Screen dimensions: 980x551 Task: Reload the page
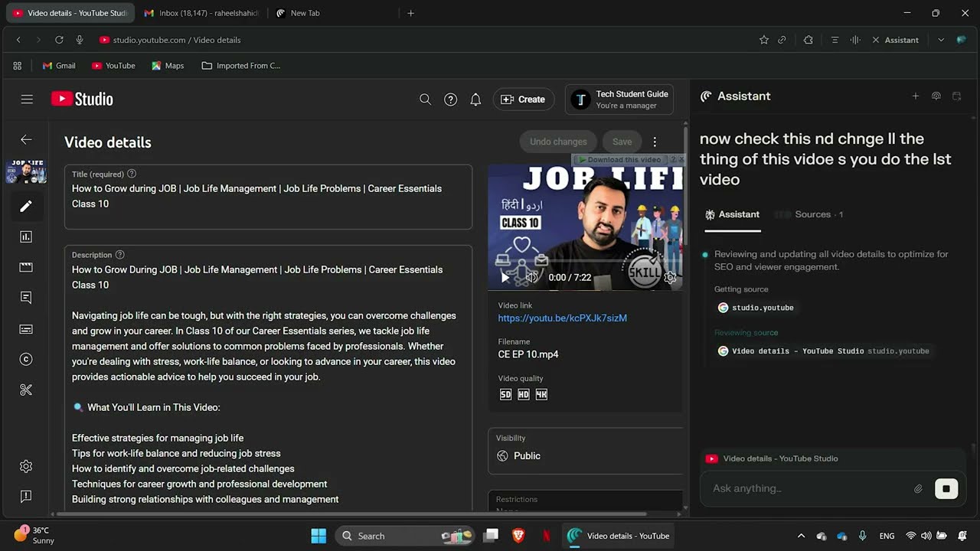[59, 40]
